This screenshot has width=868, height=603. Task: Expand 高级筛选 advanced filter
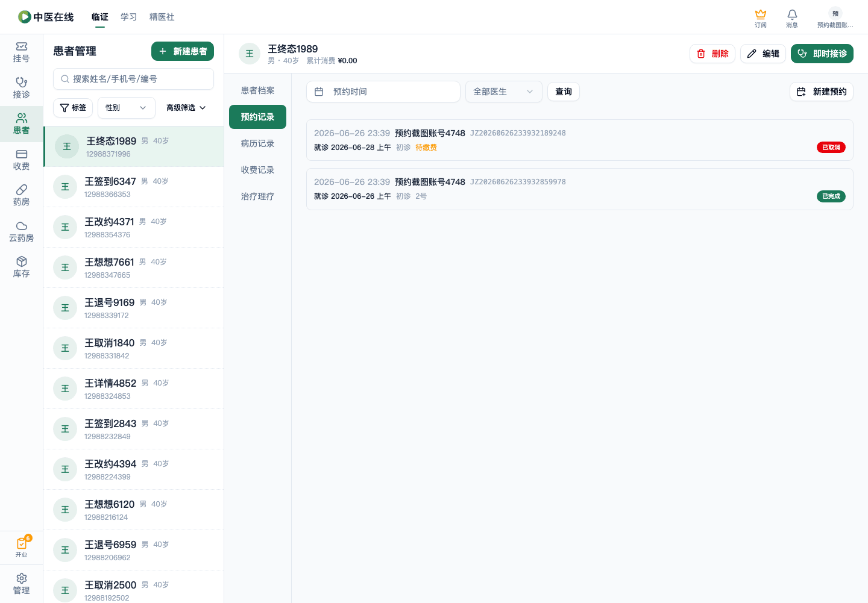(x=186, y=108)
